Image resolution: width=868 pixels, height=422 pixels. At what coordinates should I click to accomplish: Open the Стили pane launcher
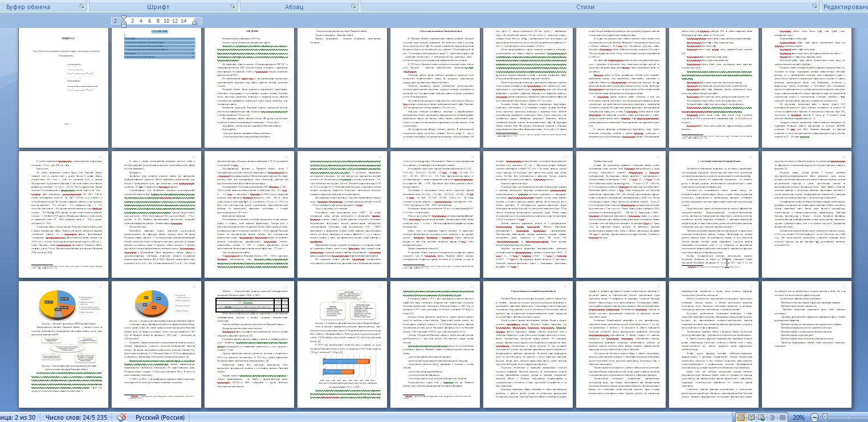coord(816,7)
